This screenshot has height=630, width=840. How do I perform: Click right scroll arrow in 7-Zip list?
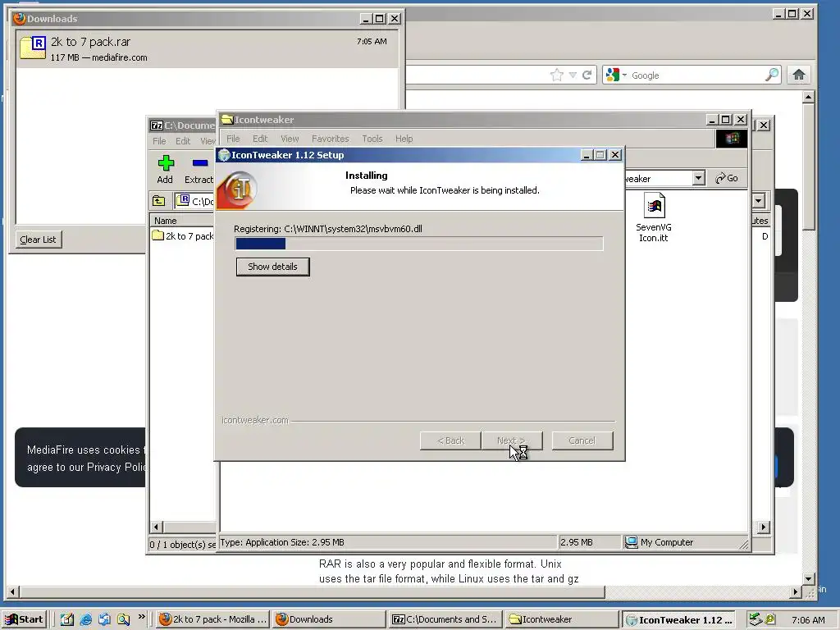(x=763, y=527)
